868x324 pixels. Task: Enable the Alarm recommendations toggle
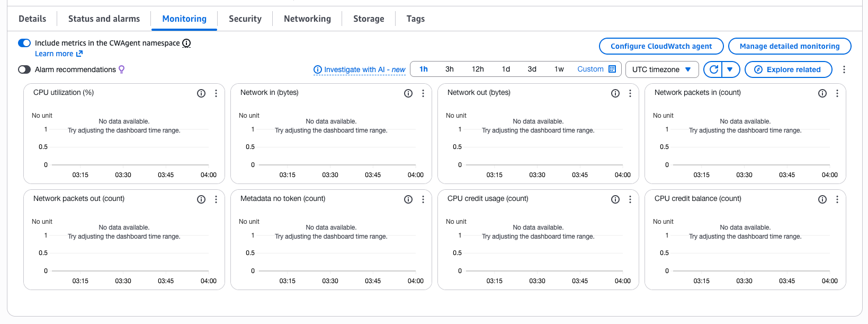[x=24, y=69]
